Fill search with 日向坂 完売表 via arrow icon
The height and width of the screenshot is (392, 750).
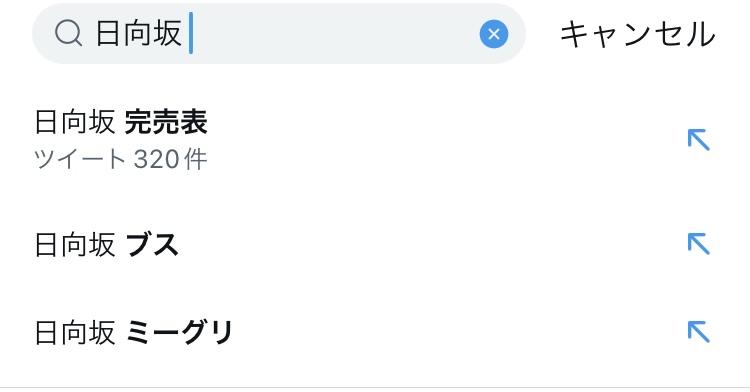pyautogui.click(x=698, y=140)
